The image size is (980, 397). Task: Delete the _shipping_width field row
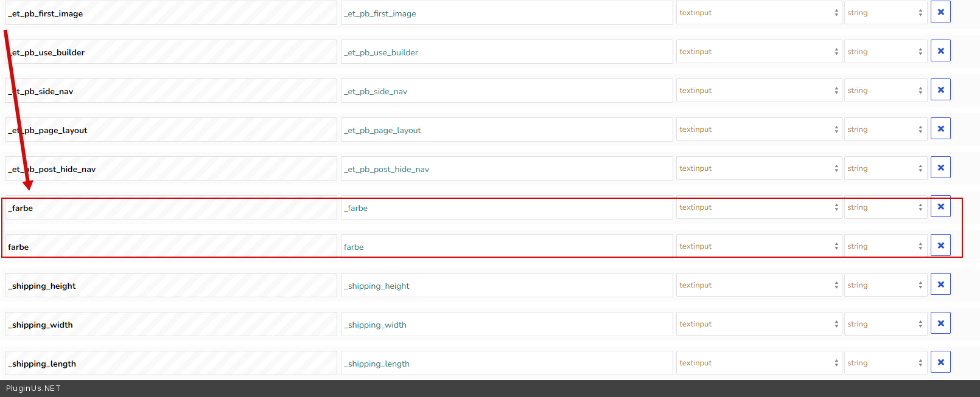point(940,323)
